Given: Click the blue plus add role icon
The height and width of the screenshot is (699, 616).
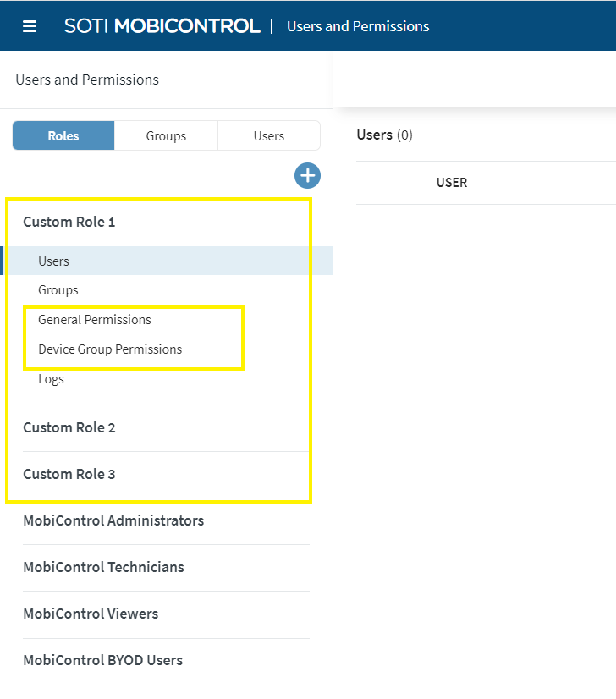Looking at the screenshot, I should coord(307,176).
